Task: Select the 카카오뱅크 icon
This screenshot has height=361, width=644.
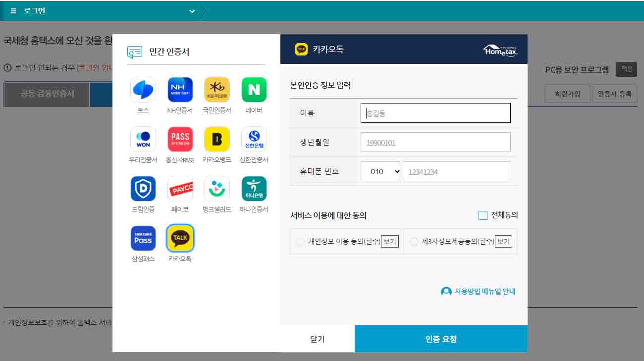Action: pyautogui.click(x=217, y=139)
